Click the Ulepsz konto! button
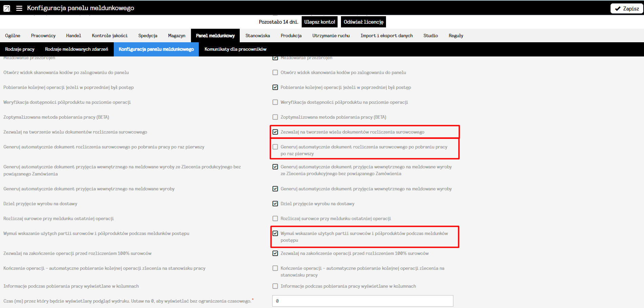The image size is (644, 308). coord(319,22)
